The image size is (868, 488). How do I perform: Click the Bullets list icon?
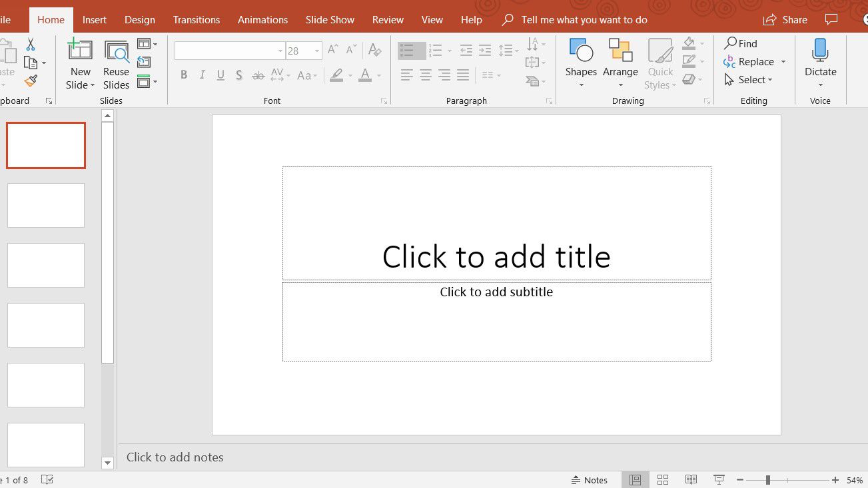pyautogui.click(x=407, y=50)
